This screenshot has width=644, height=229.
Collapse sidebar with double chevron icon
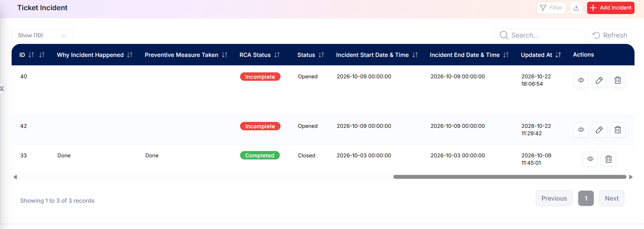click(2, 89)
